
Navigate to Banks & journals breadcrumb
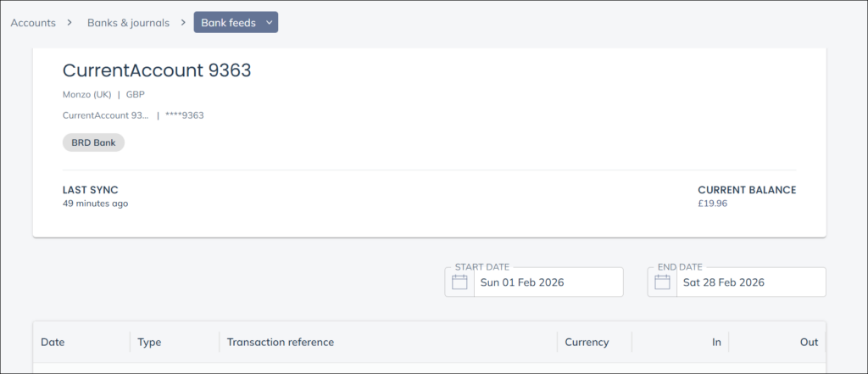(128, 23)
